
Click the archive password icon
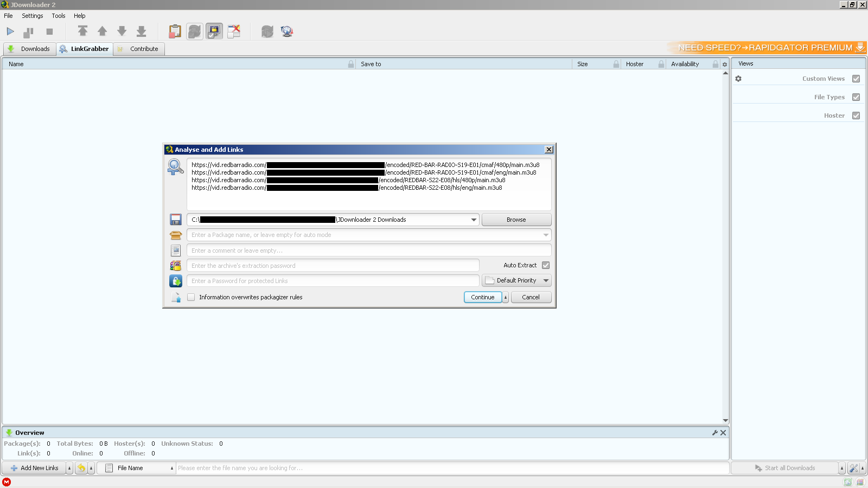176,266
